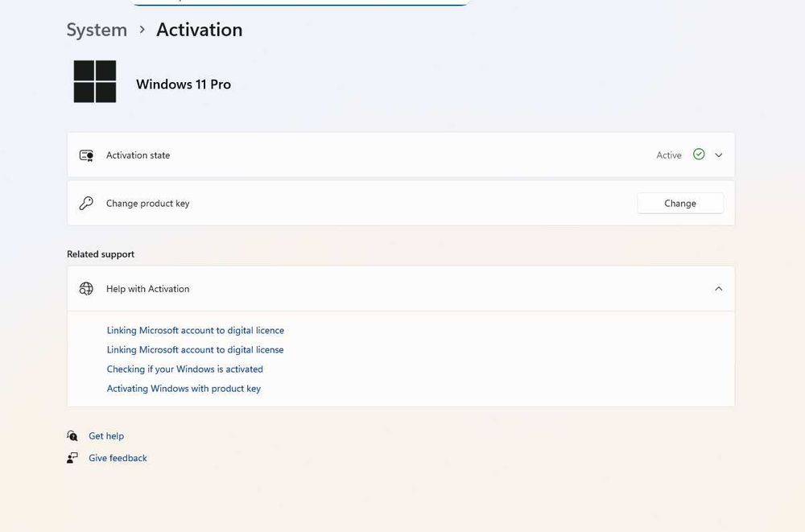Click the product key icon
805x532 pixels.
(86, 204)
